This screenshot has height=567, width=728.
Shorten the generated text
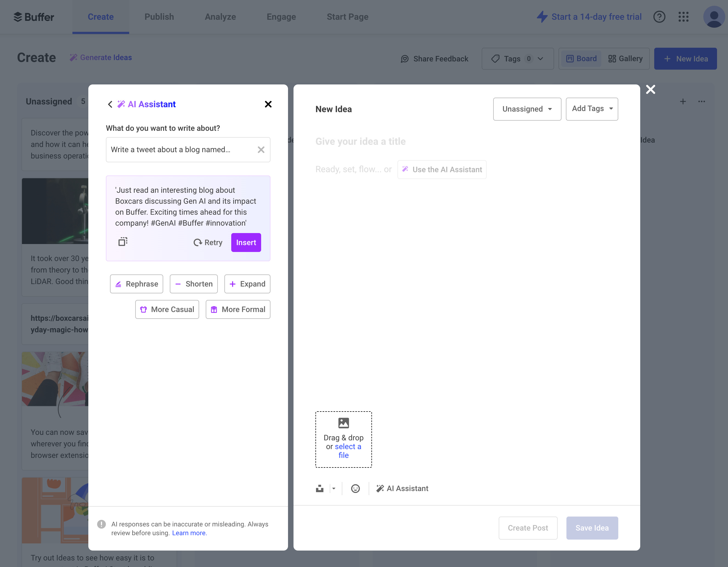click(x=194, y=284)
